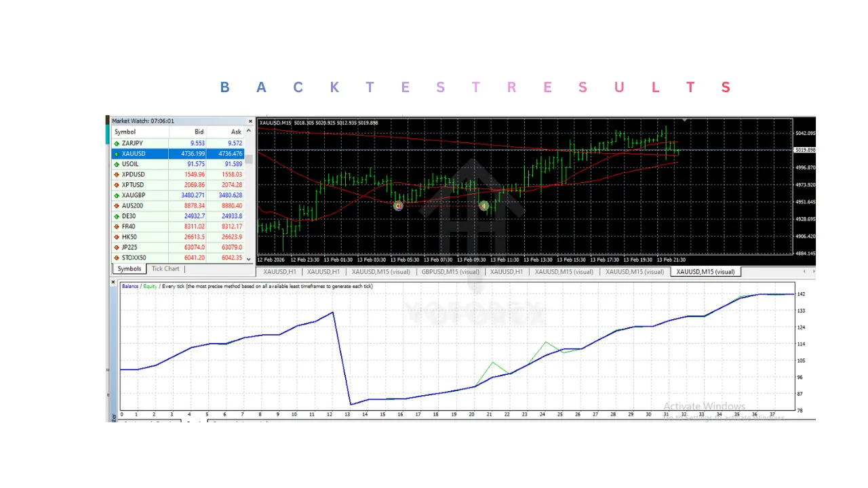Click XAUUSD ask value 4736.476
The width and height of the screenshot is (868, 488).
(231, 154)
